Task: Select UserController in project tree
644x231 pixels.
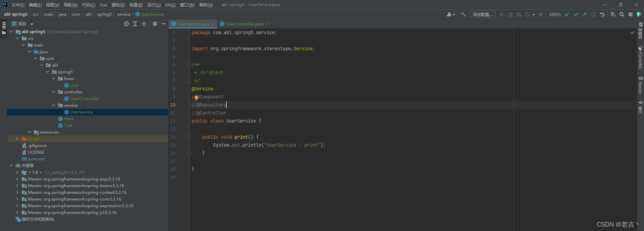Action: (84, 98)
